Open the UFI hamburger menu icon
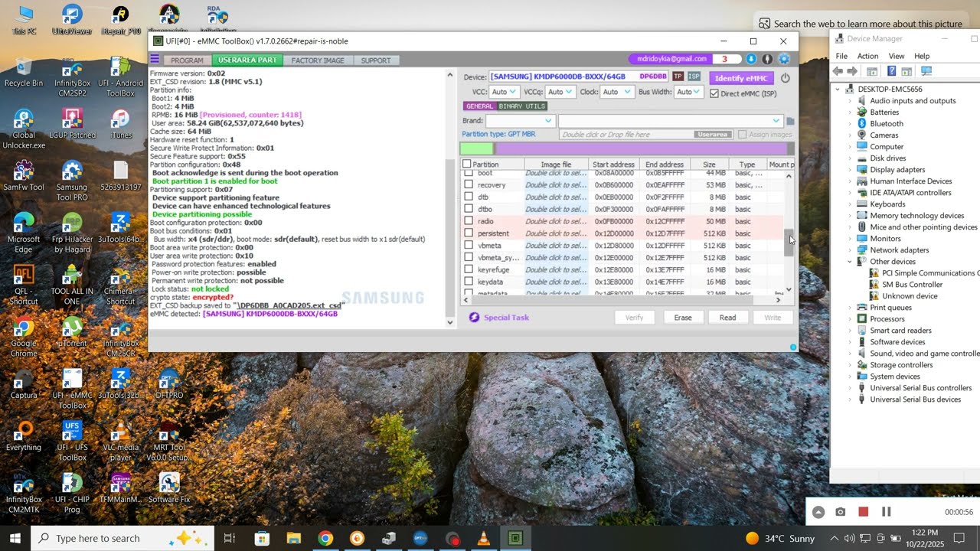Image resolution: width=980 pixels, height=551 pixels. (x=155, y=60)
